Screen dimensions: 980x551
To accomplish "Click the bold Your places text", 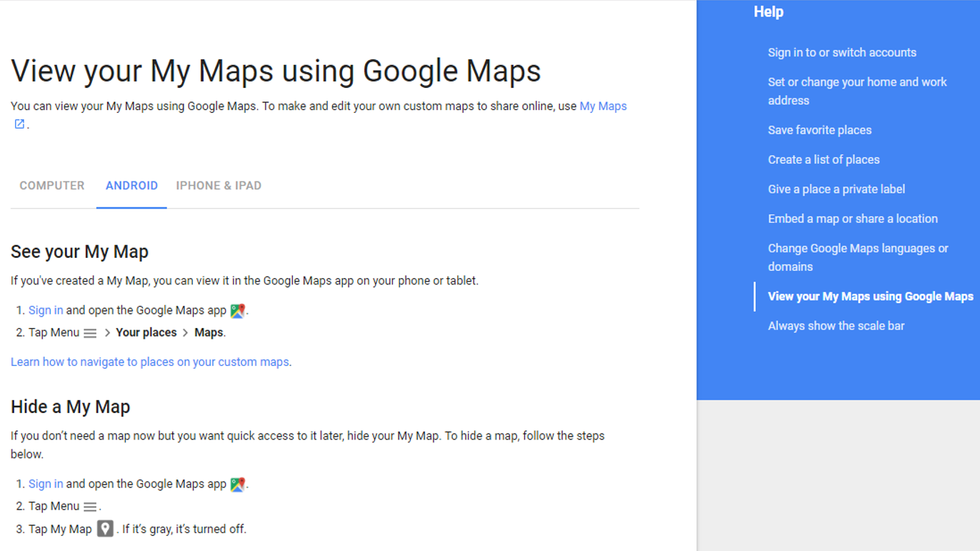I will coord(146,332).
